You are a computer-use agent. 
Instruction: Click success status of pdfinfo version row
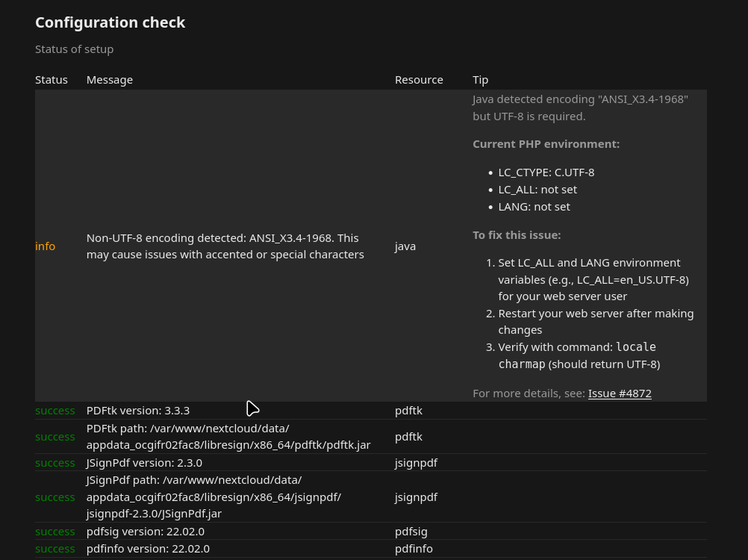click(54, 549)
